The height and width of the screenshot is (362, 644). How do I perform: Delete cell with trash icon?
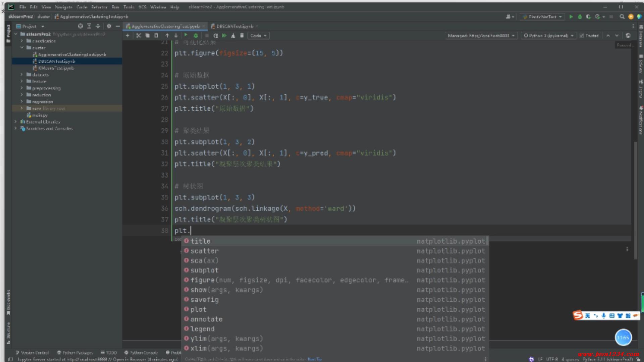tap(242, 36)
